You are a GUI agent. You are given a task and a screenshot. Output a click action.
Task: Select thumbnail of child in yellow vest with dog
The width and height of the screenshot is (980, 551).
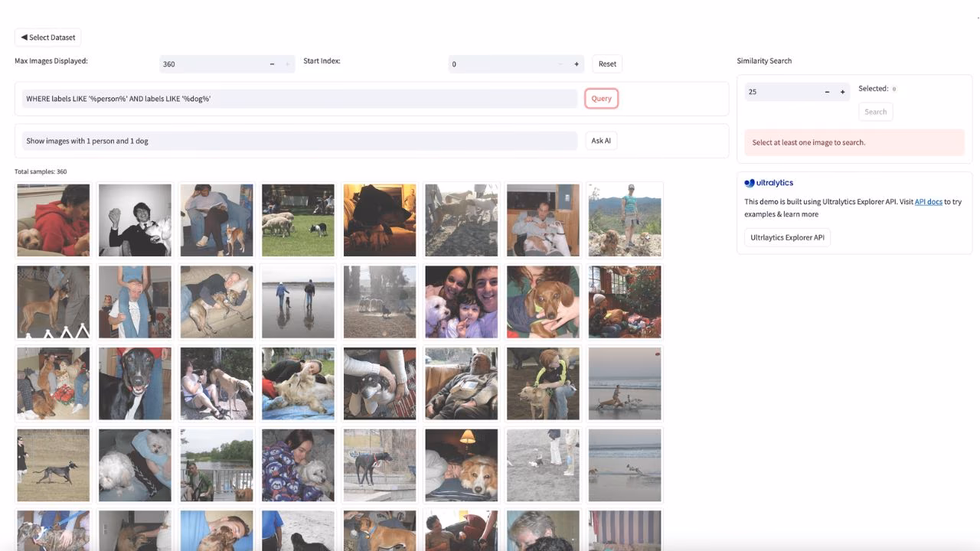(543, 383)
